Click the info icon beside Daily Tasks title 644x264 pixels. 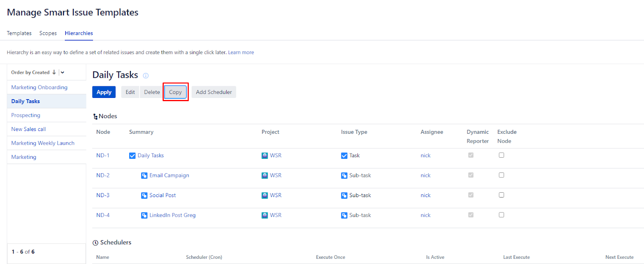point(146,76)
